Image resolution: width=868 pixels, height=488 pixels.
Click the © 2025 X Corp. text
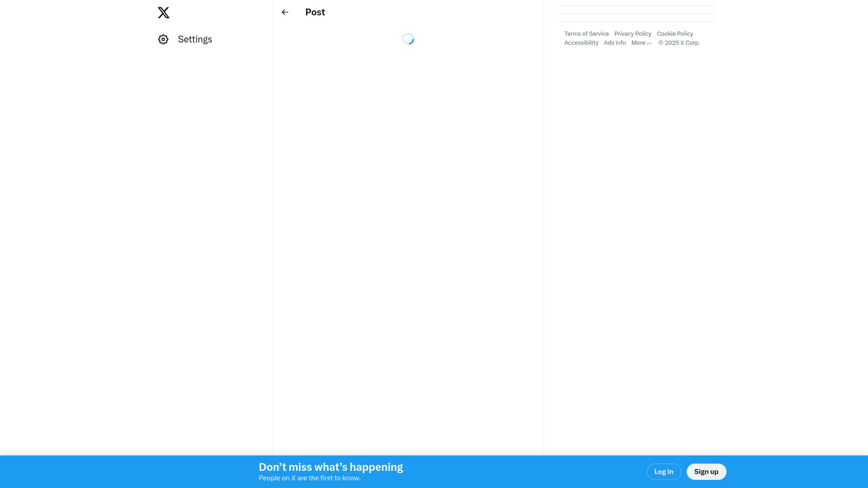(679, 43)
